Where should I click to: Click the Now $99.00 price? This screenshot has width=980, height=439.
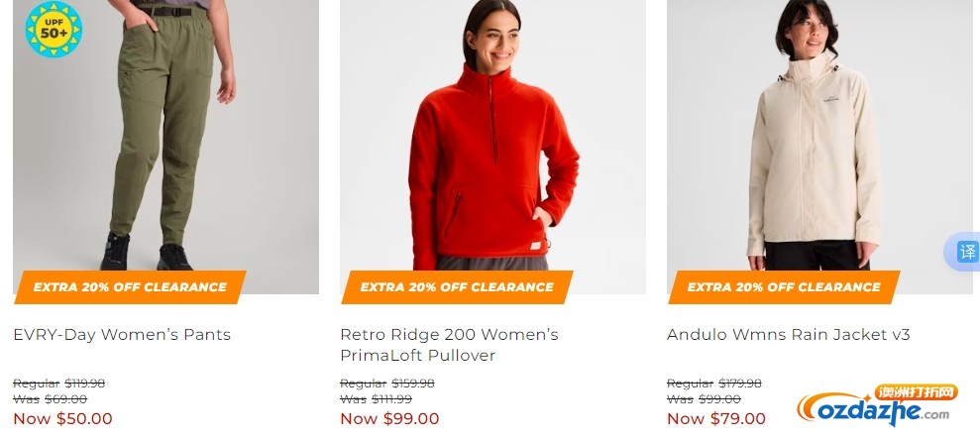pyautogui.click(x=389, y=418)
